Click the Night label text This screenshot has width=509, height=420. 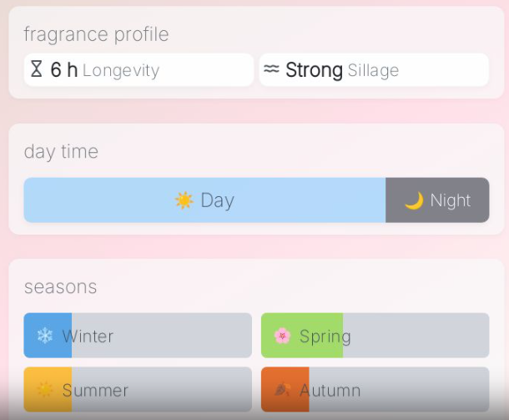(451, 200)
